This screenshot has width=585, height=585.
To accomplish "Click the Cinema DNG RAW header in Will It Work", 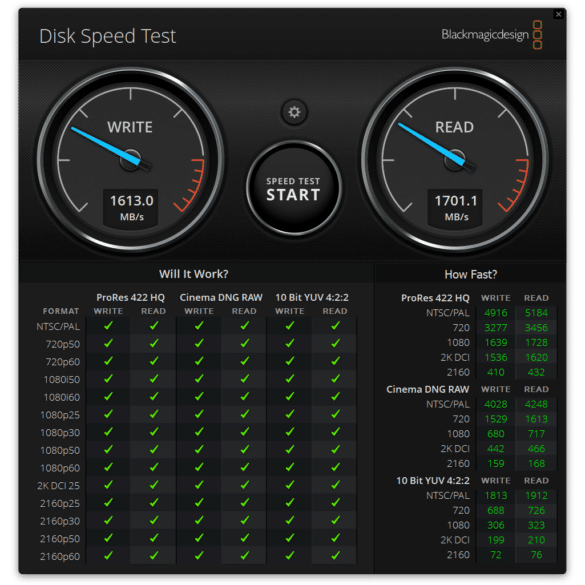I will 221,297.
